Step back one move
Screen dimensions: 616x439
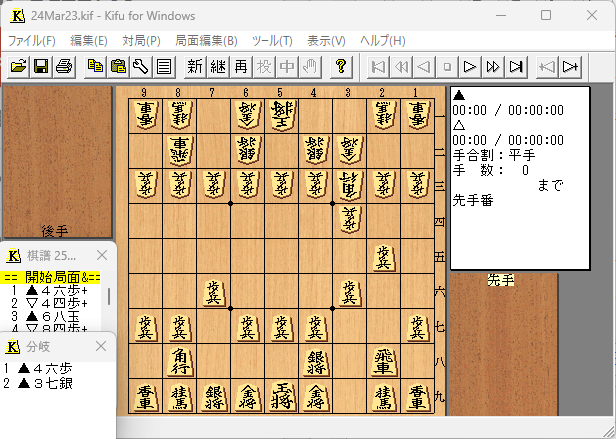click(x=424, y=66)
